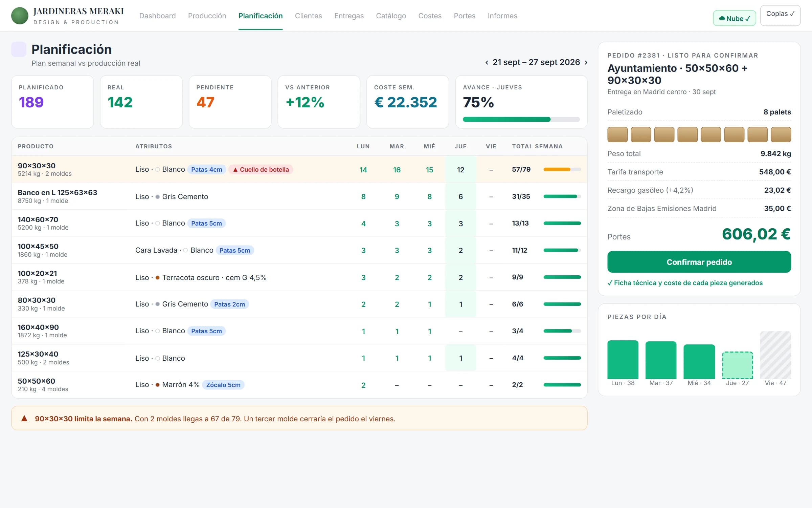Click the 606,02 € Portes total
Screen dimensions: 812x508
point(756,234)
